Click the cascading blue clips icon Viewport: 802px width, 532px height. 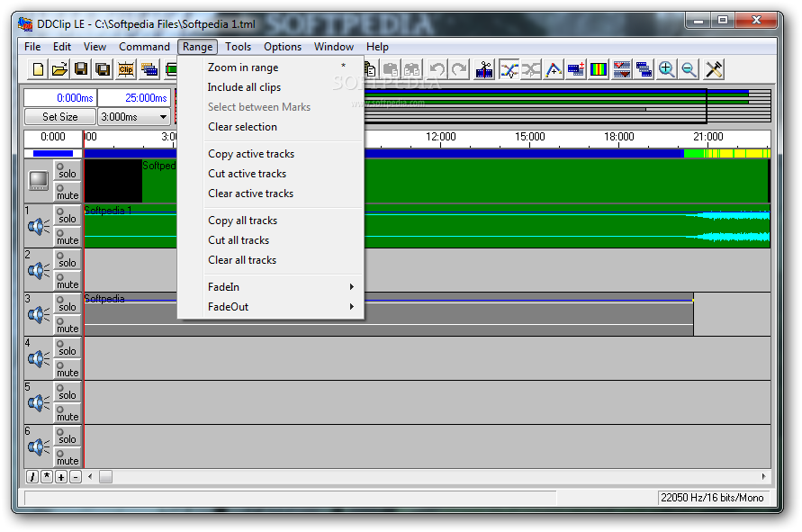[644, 69]
